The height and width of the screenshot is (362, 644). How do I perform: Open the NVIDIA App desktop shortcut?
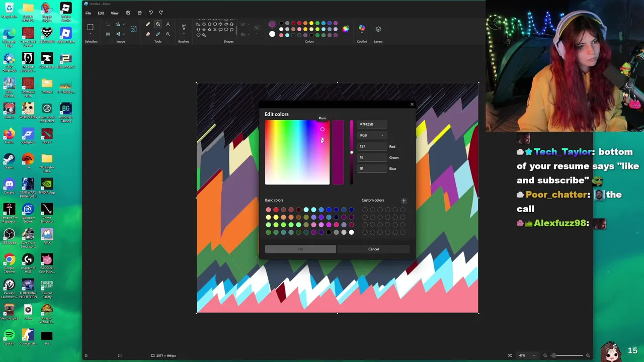[x=47, y=187]
